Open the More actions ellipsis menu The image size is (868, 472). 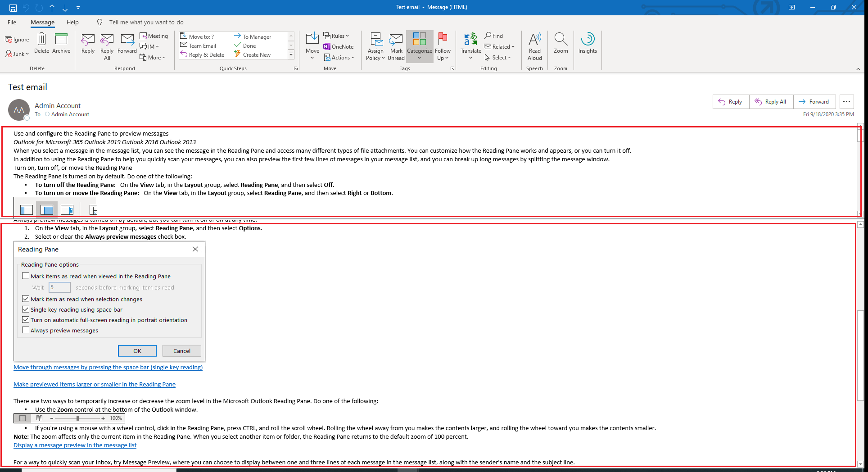click(847, 102)
